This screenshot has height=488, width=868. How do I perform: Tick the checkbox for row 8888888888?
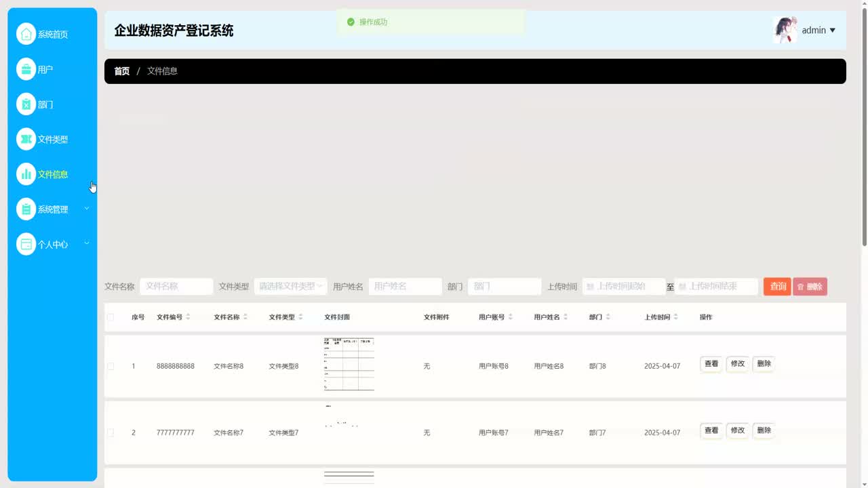111,366
